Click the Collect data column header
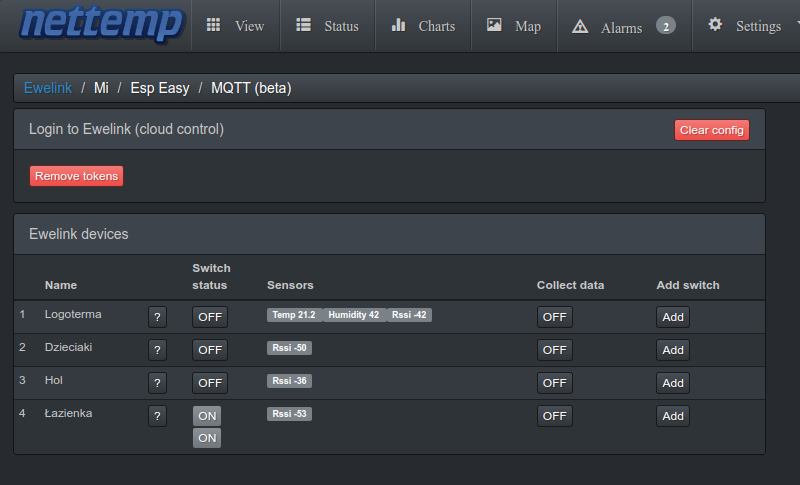The height and width of the screenshot is (485, 800). tap(570, 285)
